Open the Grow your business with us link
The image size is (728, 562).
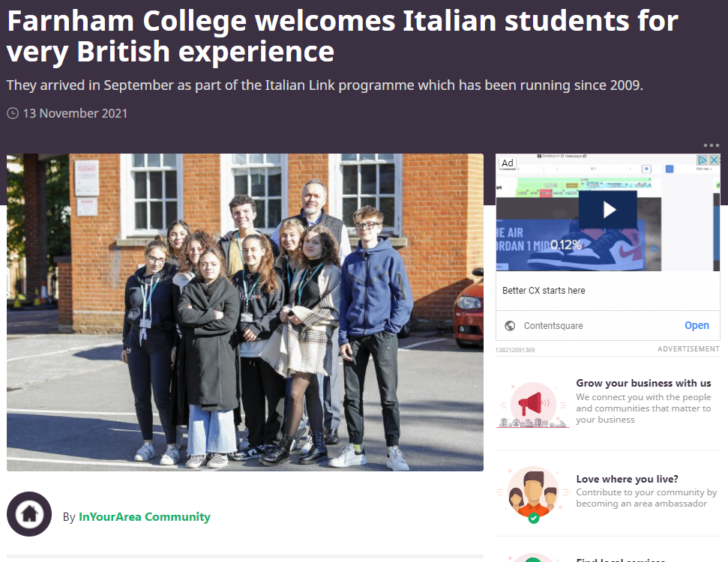coord(643,383)
